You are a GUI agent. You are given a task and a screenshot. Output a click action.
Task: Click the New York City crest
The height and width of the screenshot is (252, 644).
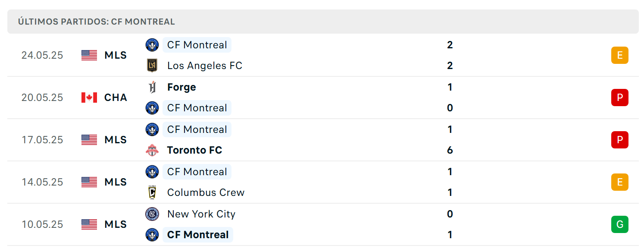pos(152,214)
